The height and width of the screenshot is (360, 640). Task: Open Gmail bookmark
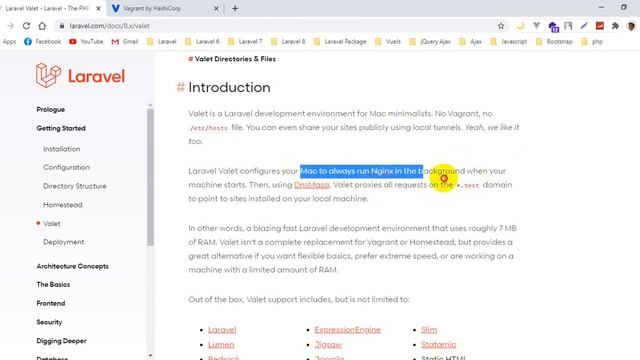pos(125,42)
